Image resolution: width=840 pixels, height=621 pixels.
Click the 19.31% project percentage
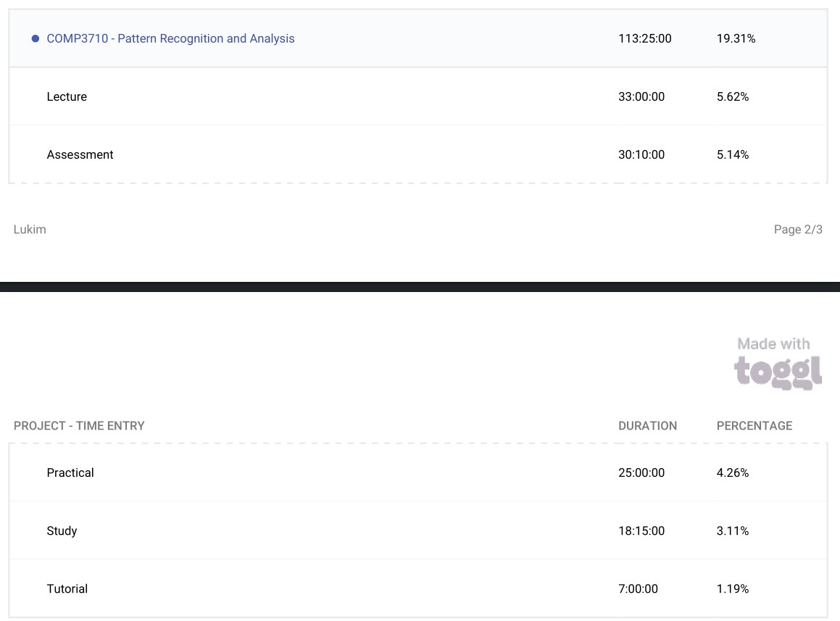[x=736, y=39]
